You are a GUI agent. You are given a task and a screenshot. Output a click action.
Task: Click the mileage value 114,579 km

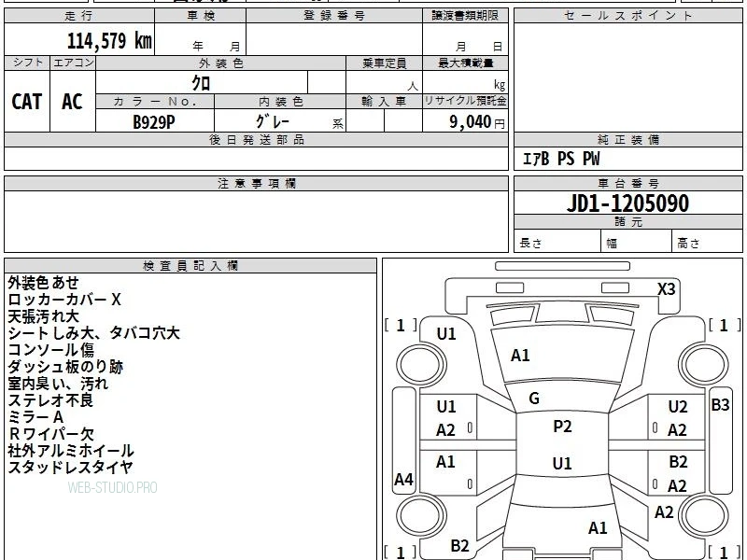(x=109, y=41)
